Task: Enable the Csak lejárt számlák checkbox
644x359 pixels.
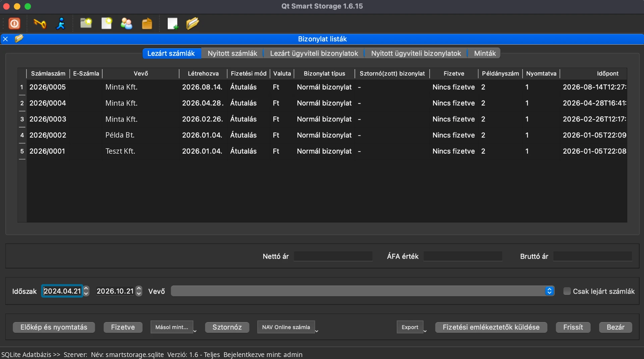Action: pyautogui.click(x=567, y=291)
